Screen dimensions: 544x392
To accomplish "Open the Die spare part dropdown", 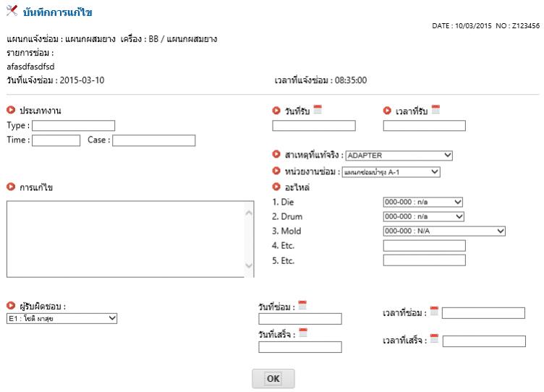I will click(423, 203).
